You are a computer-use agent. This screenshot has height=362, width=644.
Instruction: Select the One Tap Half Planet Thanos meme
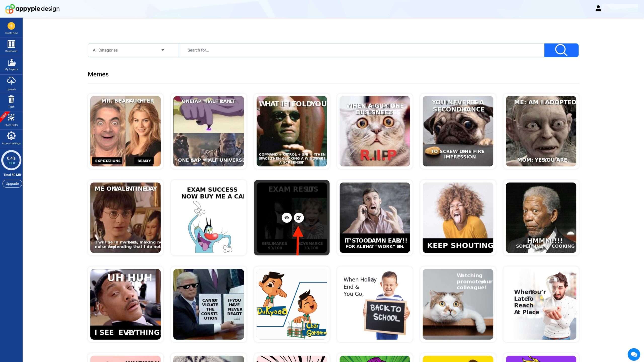pyautogui.click(x=209, y=131)
